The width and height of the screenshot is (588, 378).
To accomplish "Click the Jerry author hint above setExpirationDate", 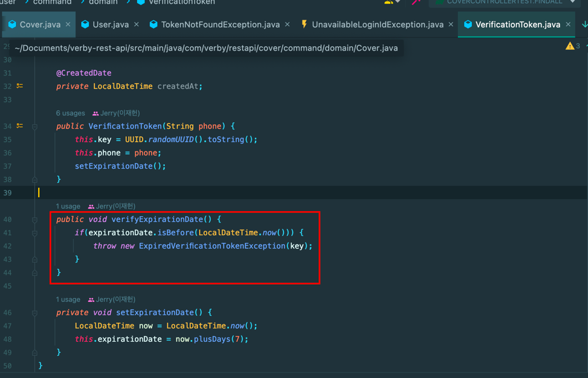I will pos(112,299).
